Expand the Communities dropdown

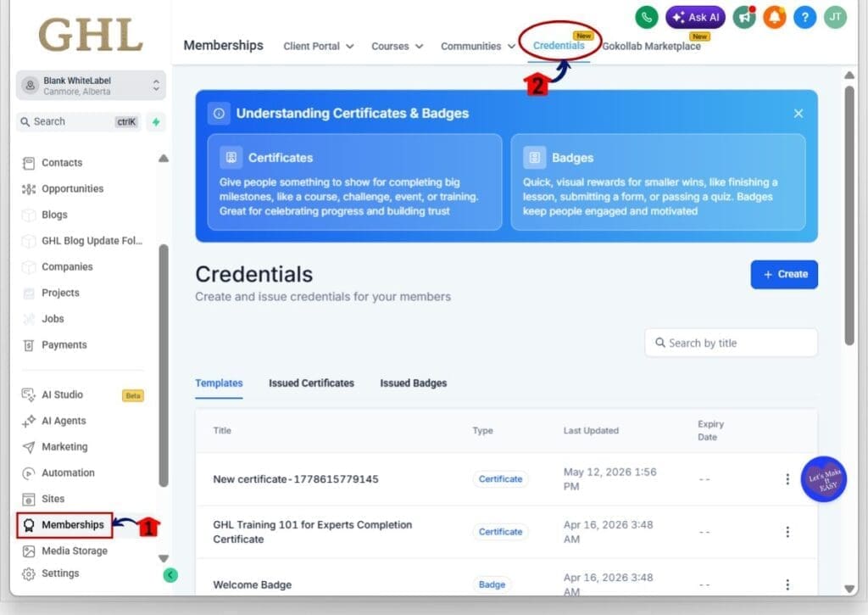click(477, 47)
